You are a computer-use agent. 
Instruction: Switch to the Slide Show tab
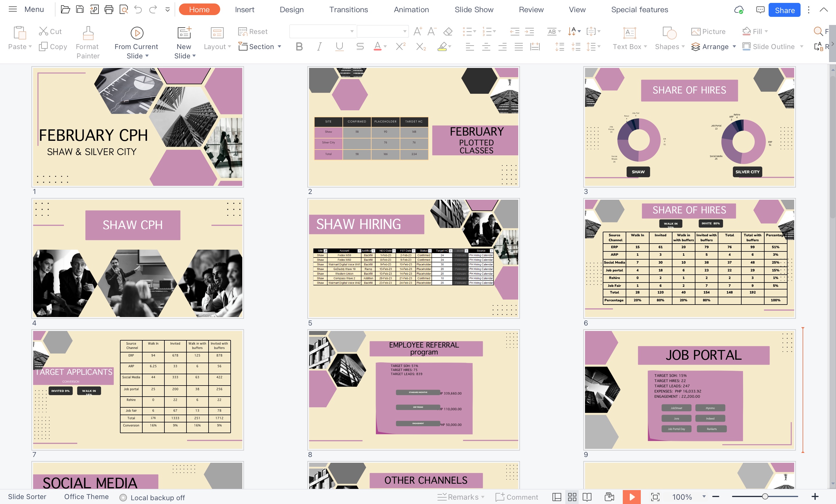474,10
